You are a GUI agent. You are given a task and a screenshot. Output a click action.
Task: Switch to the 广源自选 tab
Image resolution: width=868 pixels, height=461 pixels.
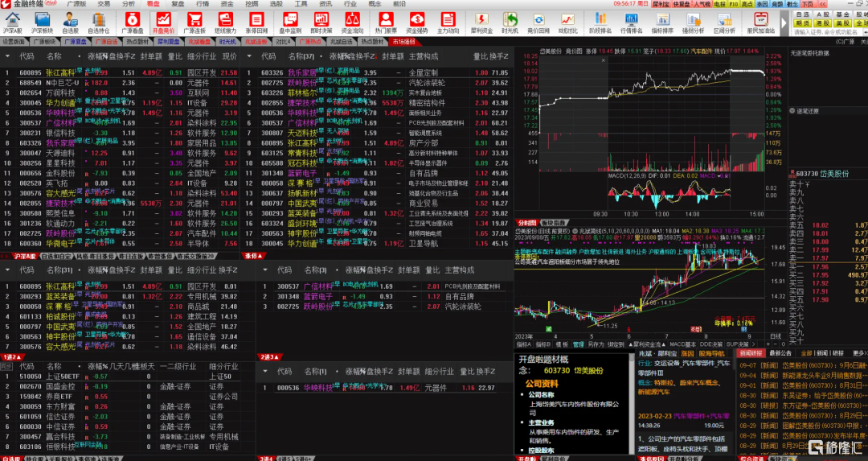[x=106, y=42]
